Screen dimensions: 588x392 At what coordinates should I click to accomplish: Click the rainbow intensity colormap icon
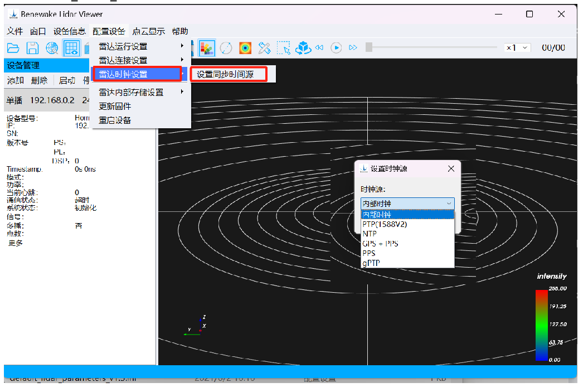point(245,48)
